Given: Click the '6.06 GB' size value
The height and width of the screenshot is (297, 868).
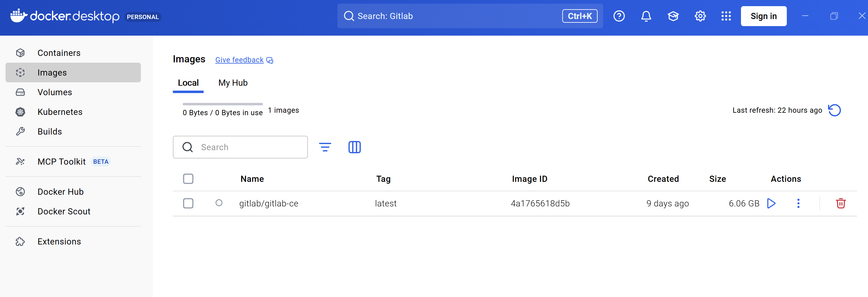Looking at the screenshot, I should (x=744, y=204).
